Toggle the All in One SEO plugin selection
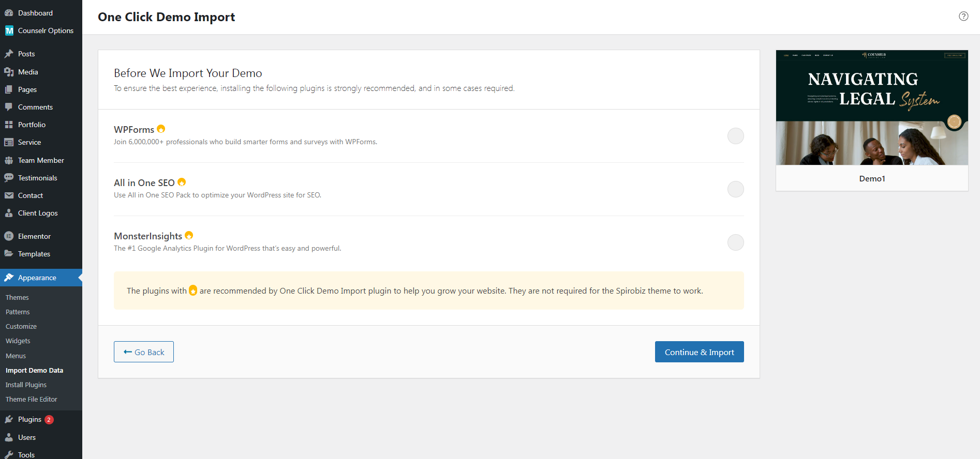The height and width of the screenshot is (459, 980). point(735,189)
